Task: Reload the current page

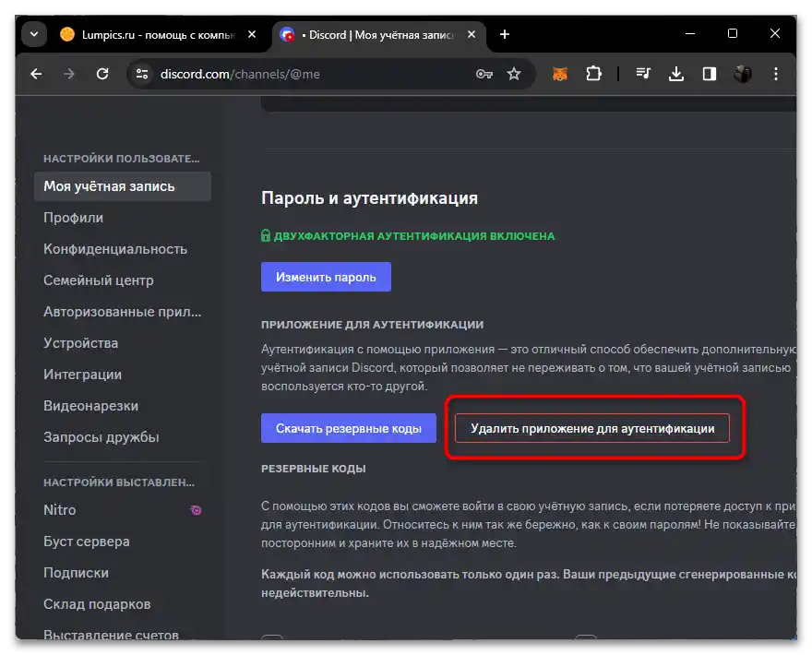Action: pos(102,74)
